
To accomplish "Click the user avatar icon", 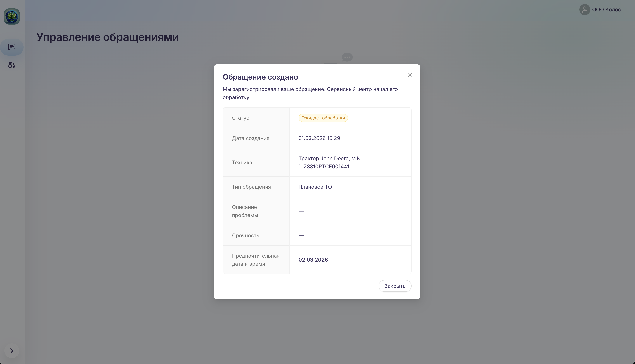I will click(584, 10).
